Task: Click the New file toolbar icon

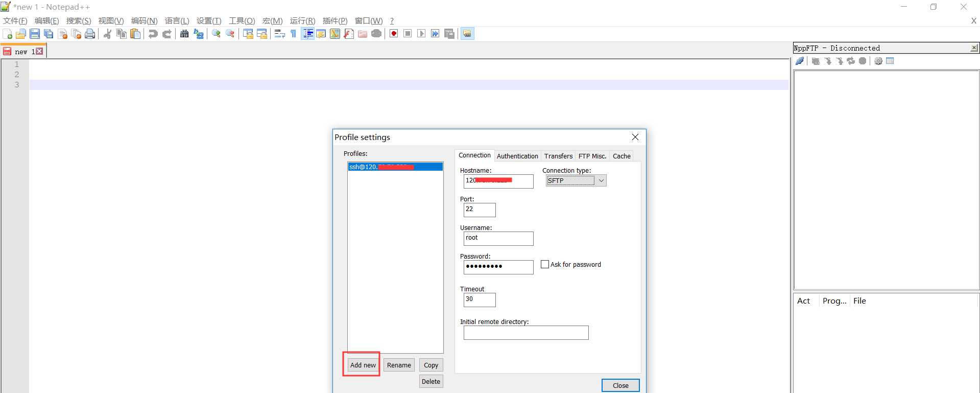Action: (x=8, y=34)
